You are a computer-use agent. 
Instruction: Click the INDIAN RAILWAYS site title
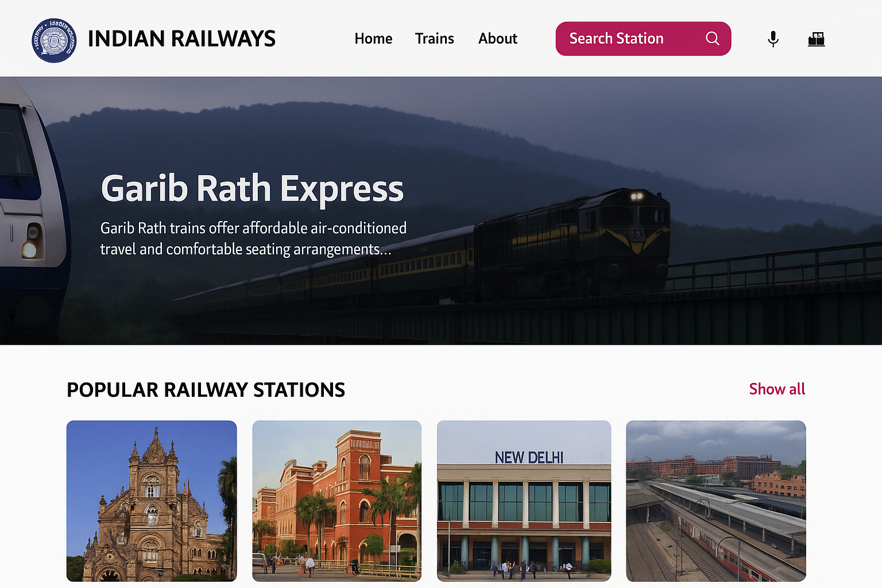pyautogui.click(x=181, y=39)
